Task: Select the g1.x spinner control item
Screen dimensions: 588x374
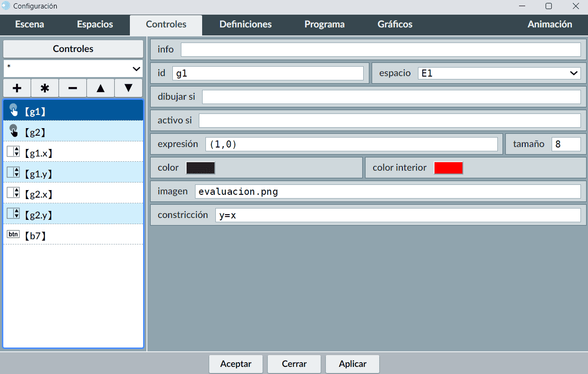Action: [x=73, y=152]
